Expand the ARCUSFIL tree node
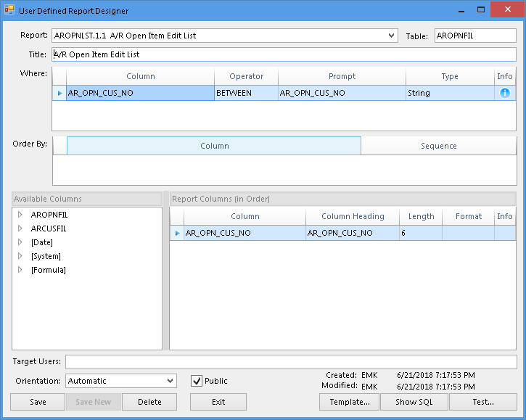This screenshot has width=526, height=420. coord(20,228)
